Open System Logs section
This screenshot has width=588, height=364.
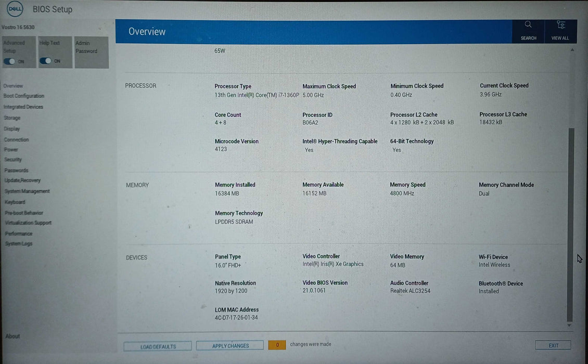click(19, 244)
